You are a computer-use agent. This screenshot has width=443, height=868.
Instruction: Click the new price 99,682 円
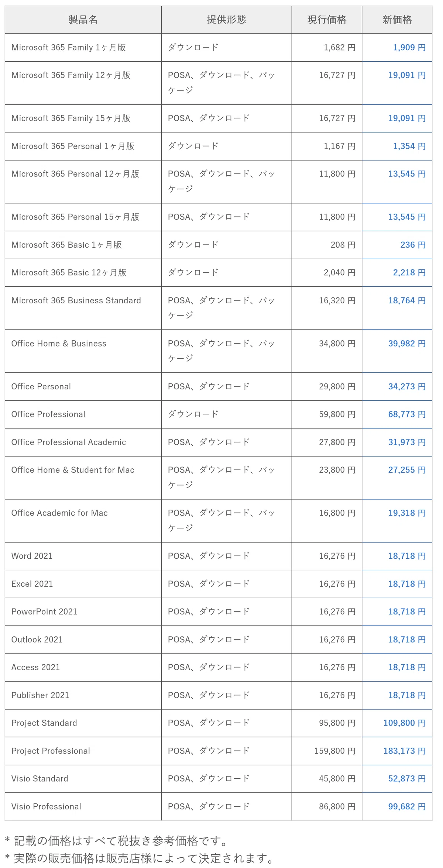pyautogui.click(x=407, y=807)
